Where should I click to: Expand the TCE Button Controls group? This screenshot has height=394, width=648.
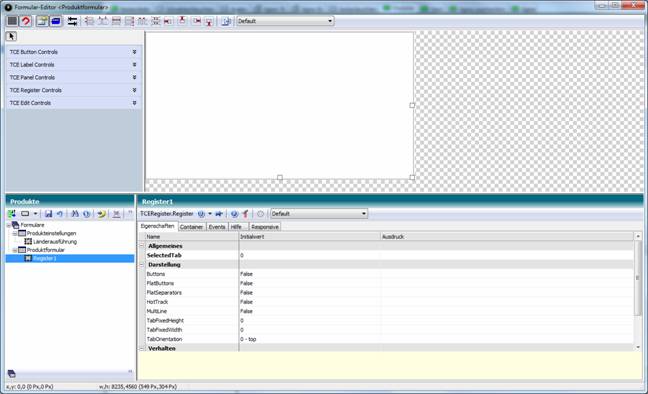pos(74,52)
